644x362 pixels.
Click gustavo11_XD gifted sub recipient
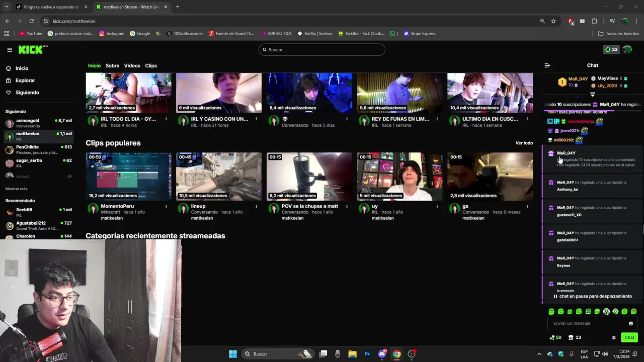point(569,215)
